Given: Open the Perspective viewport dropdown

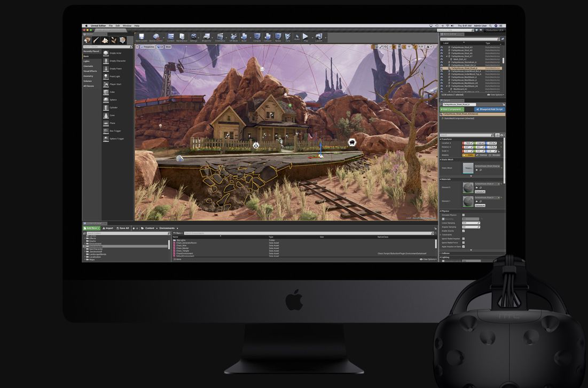Looking at the screenshot, I should point(148,47).
